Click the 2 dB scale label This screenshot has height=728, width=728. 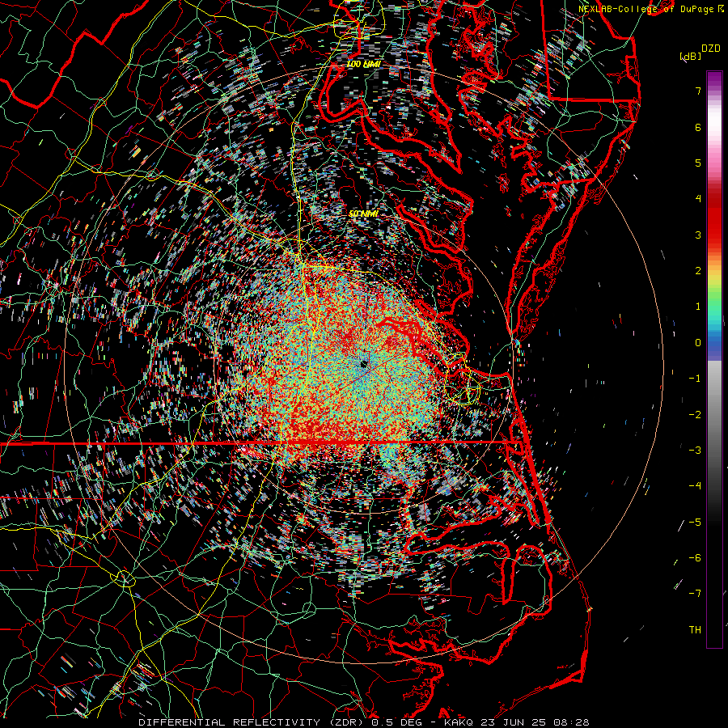[698, 271]
